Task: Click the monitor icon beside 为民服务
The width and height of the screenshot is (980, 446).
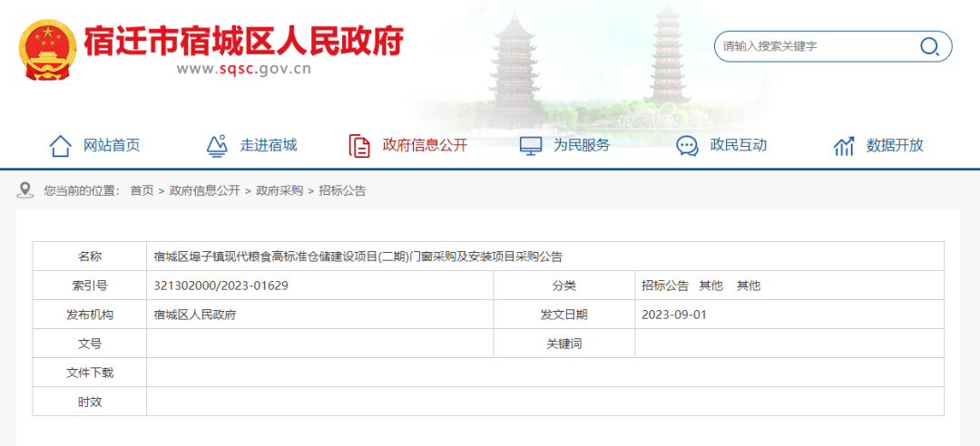Action: click(531, 146)
